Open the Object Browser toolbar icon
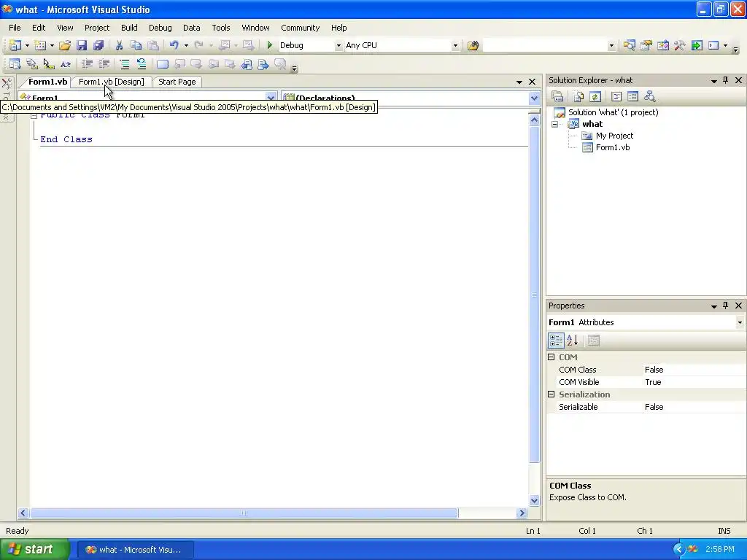Screen dimensions: 747x560 click(662, 45)
